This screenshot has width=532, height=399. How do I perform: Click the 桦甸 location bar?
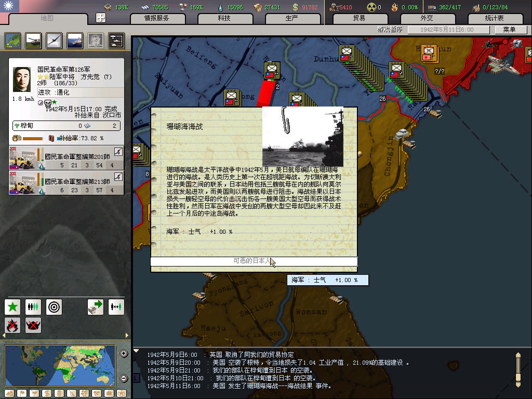66,126
